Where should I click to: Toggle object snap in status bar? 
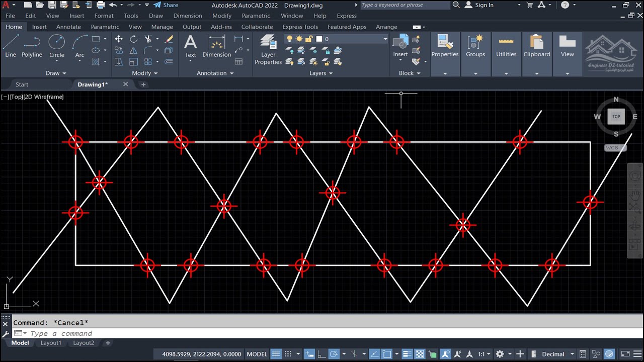(386, 354)
